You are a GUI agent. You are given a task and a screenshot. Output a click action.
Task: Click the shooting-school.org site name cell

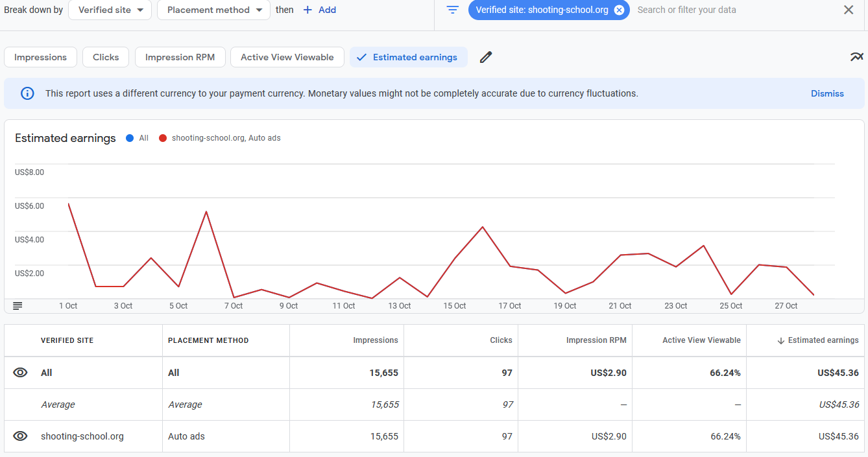(x=82, y=436)
